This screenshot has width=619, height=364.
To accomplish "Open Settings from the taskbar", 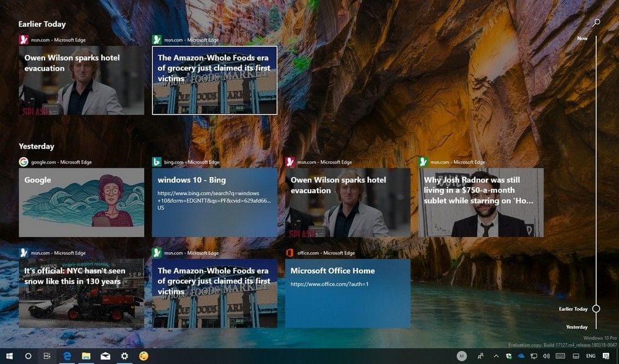I will click(x=123, y=356).
